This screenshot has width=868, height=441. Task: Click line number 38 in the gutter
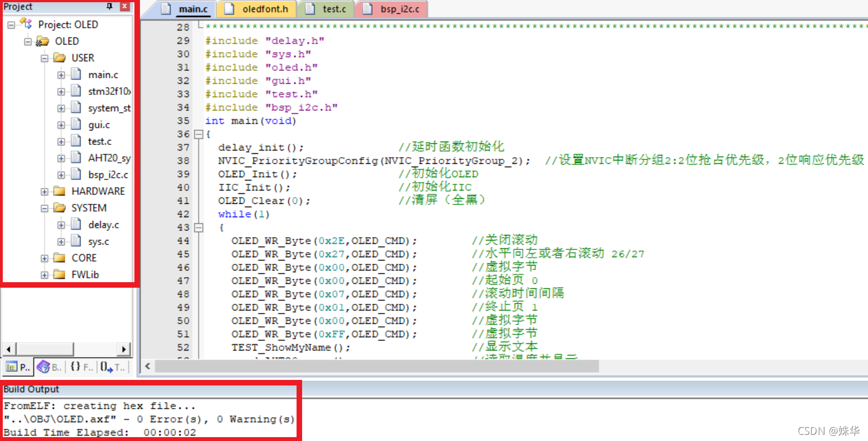pyautogui.click(x=183, y=161)
